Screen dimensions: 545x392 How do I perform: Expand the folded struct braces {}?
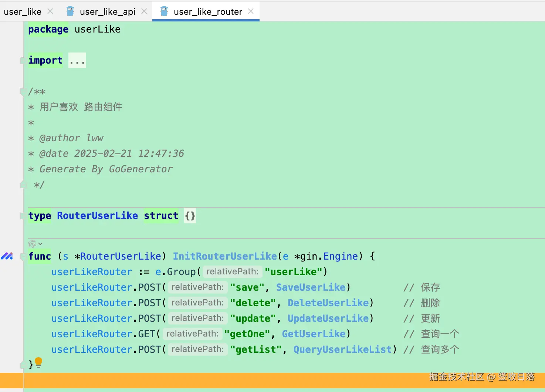[190, 216]
